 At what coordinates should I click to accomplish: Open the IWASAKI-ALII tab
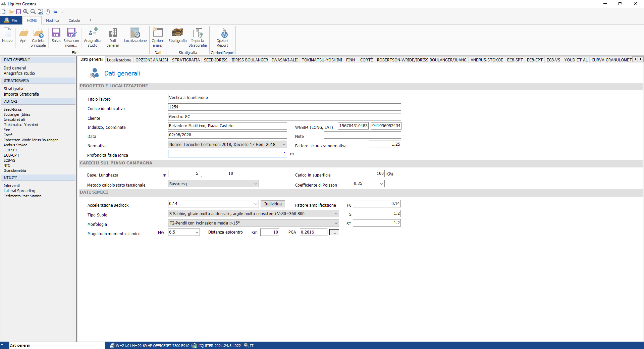tap(285, 60)
